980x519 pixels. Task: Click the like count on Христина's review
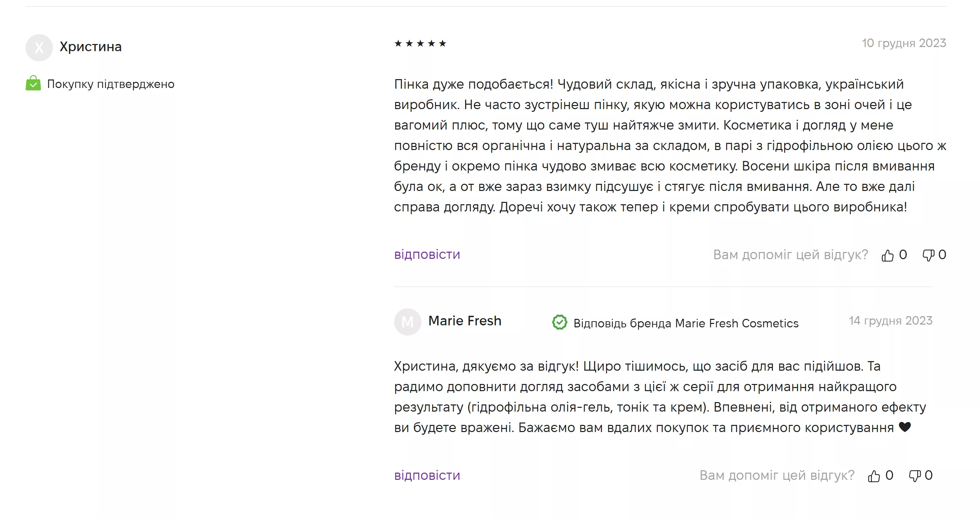tap(903, 254)
